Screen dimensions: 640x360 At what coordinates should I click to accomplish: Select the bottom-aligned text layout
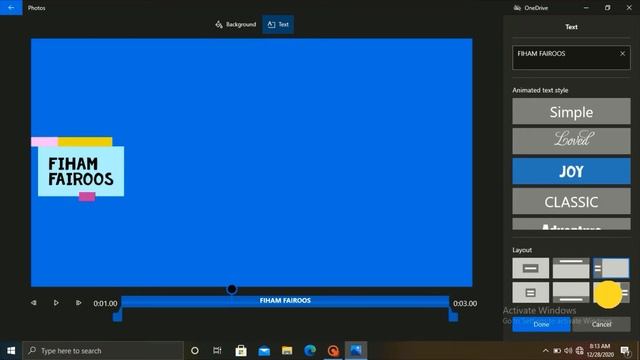[x=571, y=293]
